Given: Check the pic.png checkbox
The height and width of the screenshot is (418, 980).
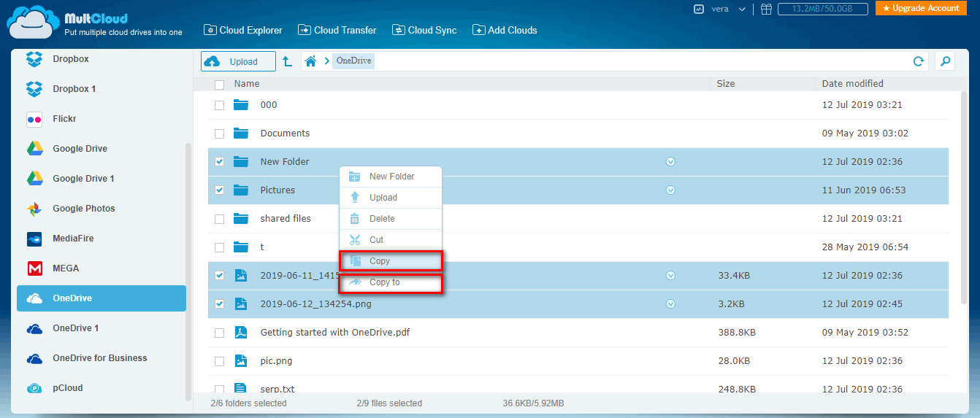Looking at the screenshot, I should [x=219, y=361].
